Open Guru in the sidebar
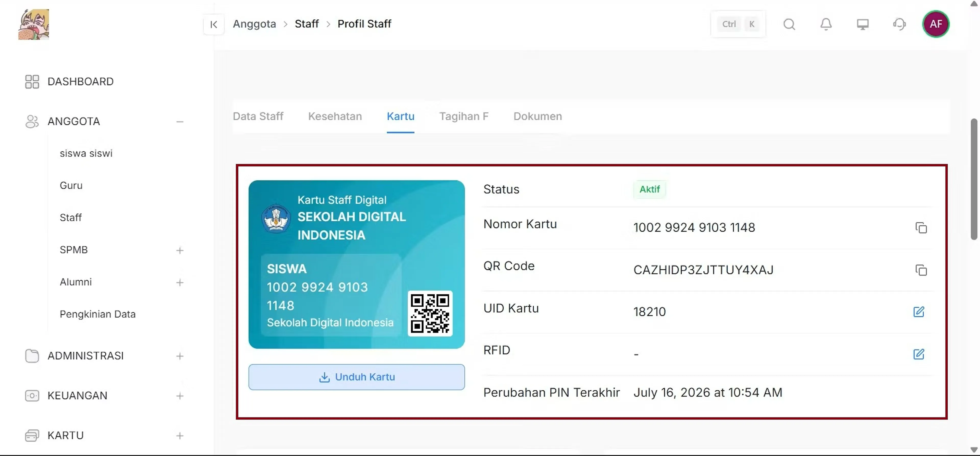Image resolution: width=980 pixels, height=456 pixels. pyautogui.click(x=71, y=185)
